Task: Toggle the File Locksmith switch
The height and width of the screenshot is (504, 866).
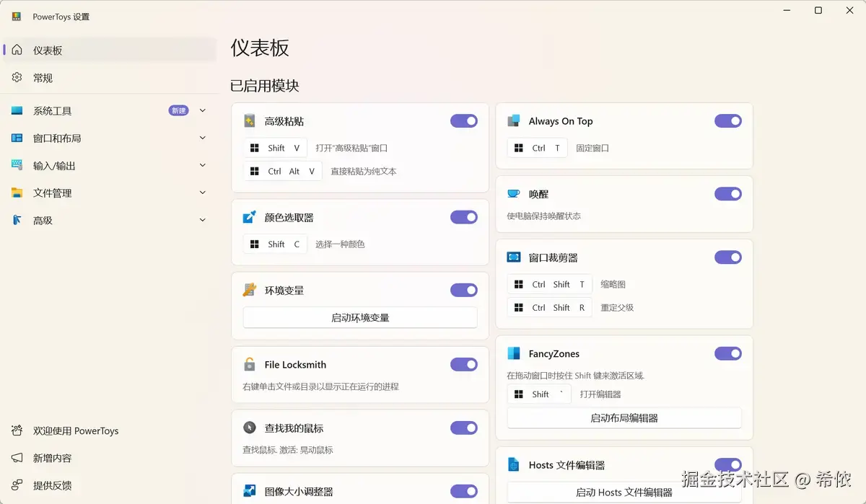Action: coord(464,365)
